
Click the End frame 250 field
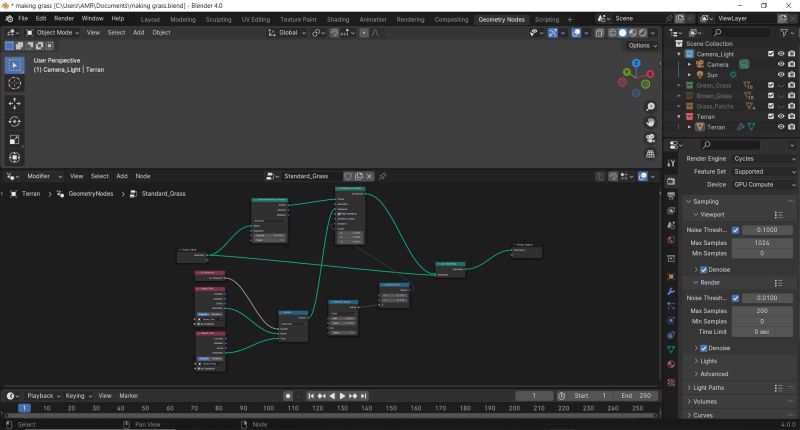coord(636,396)
